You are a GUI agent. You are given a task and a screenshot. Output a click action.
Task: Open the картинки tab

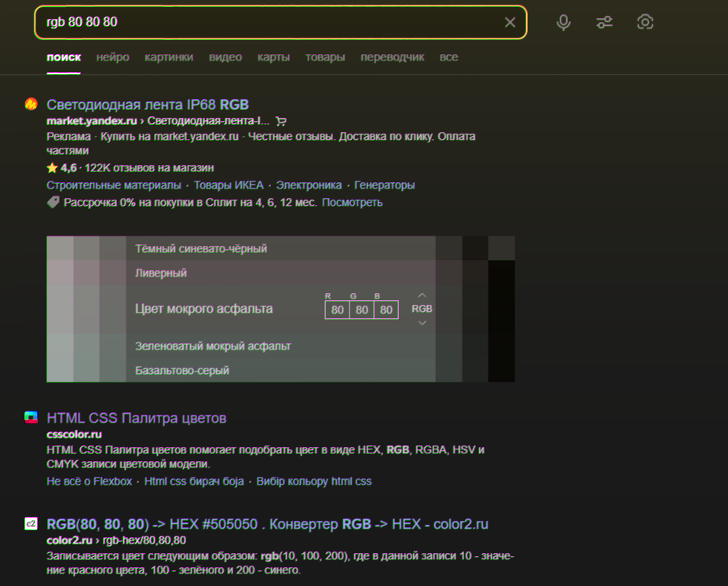[x=169, y=57]
